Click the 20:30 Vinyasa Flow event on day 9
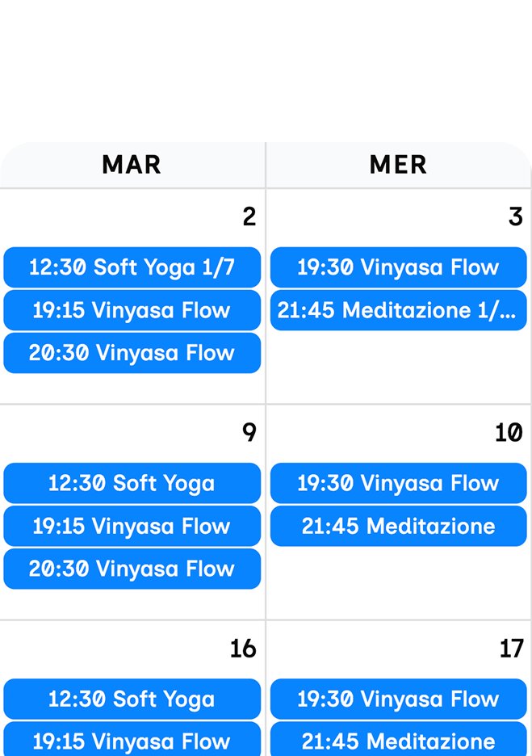The width and height of the screenshot is (532, 756). coord(132,569)
